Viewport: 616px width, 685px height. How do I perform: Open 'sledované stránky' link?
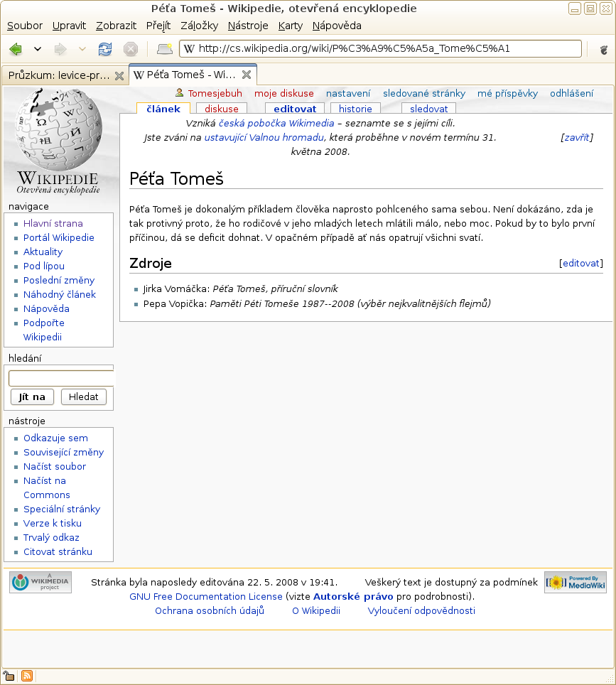pos(424,93)
